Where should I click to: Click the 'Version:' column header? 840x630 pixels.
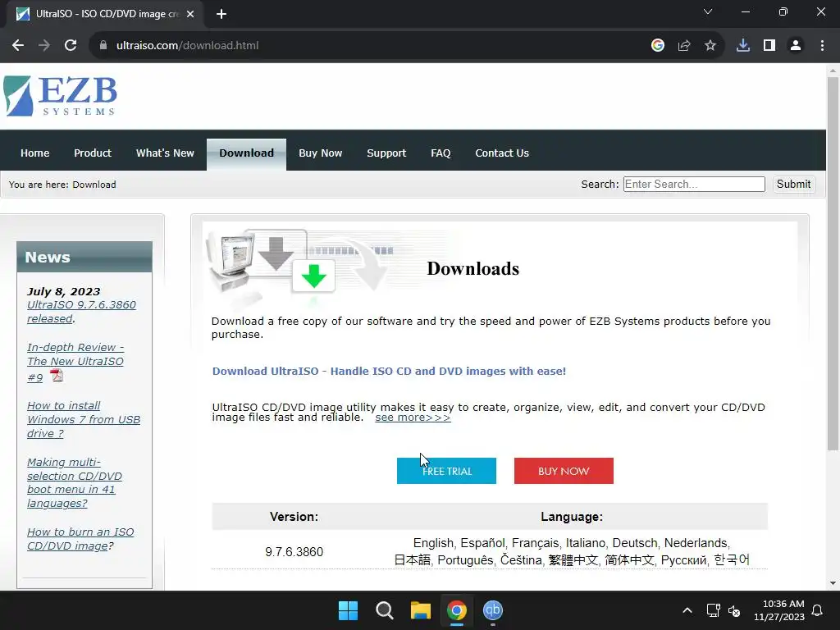coord(294,517)
